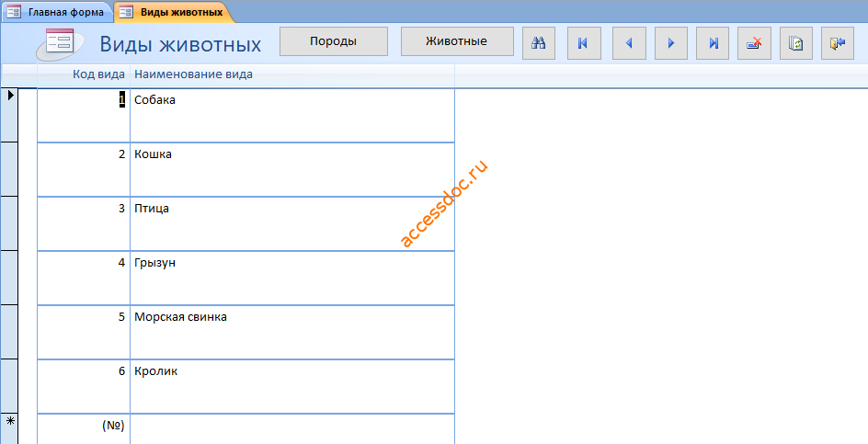Click code field with value 2
The height and width of the screenshot is (444, 868).
[84, 169]
